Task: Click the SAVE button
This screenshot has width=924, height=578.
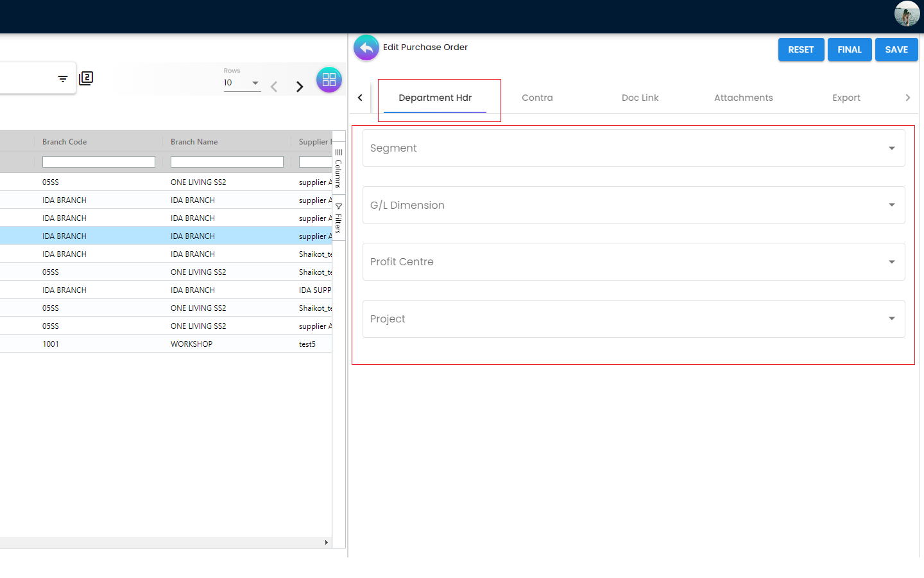Action: coord(896,49)
